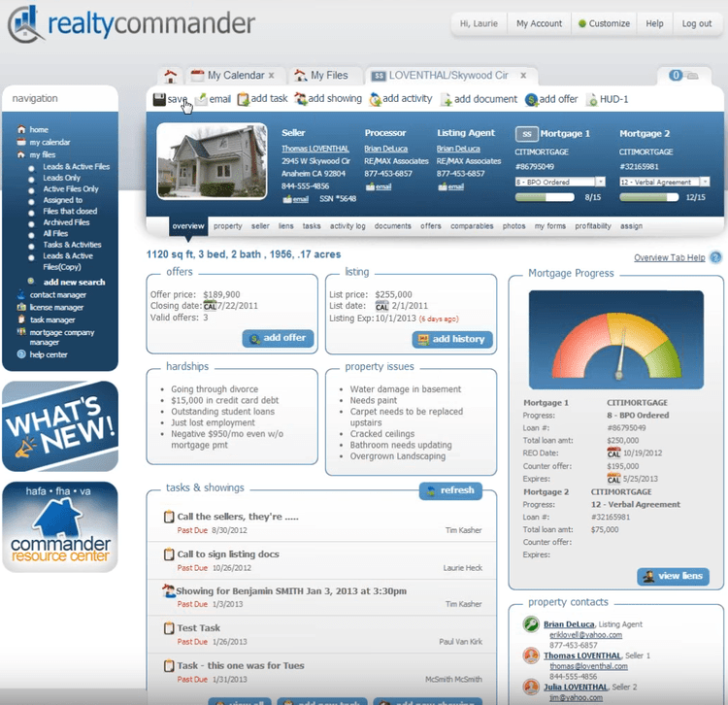Click the help center navigation icon
728x705 pixels.
pyautogui.click(x=21, y=354)
